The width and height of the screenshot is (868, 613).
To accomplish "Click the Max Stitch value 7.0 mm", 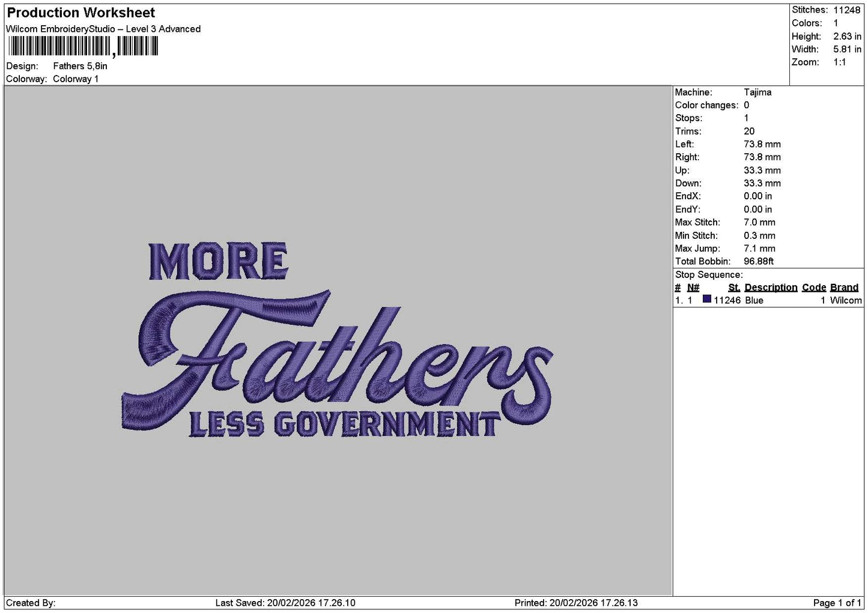I will coord(759,223).
